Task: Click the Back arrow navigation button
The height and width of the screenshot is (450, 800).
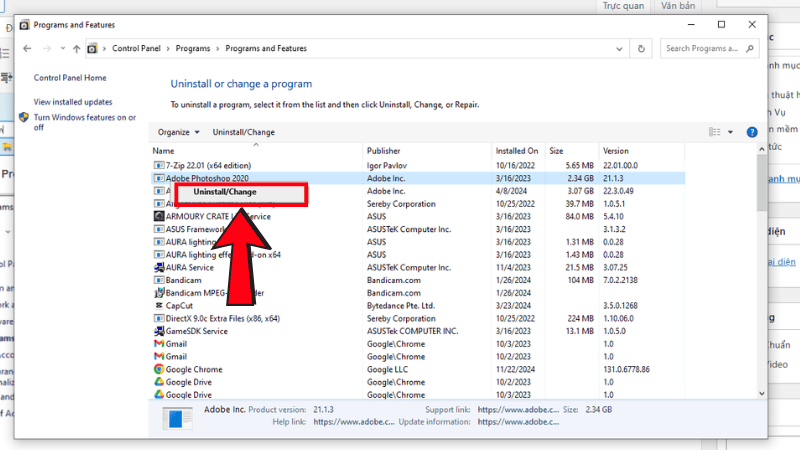Action: point(25,48)
